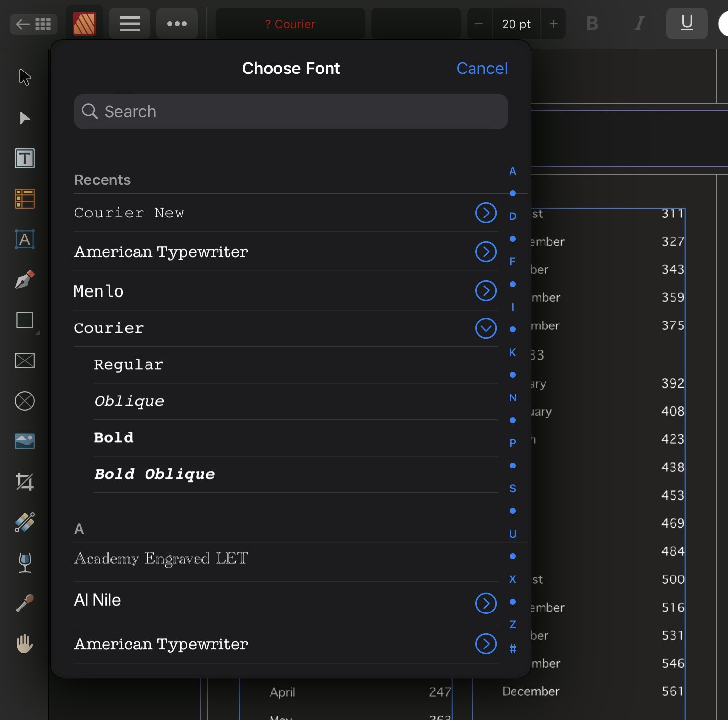Decrease the font size with minus
This screenshot has height=720, width=728.
(x=479, y=24)
